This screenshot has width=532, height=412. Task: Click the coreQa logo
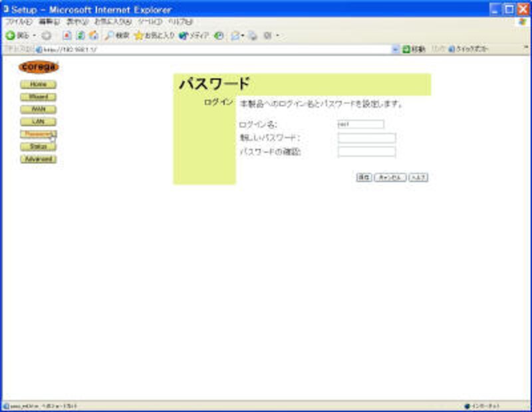(x=39, y=66)
